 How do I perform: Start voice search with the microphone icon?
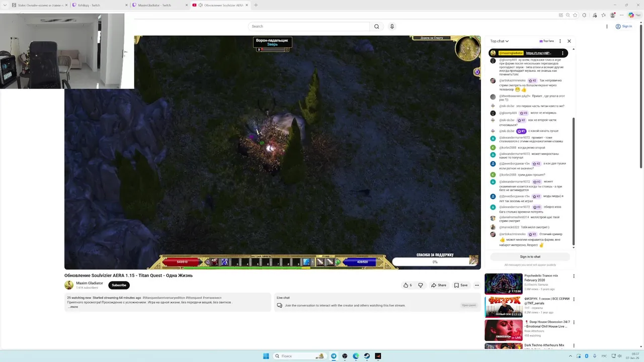(x=392, y=26)
